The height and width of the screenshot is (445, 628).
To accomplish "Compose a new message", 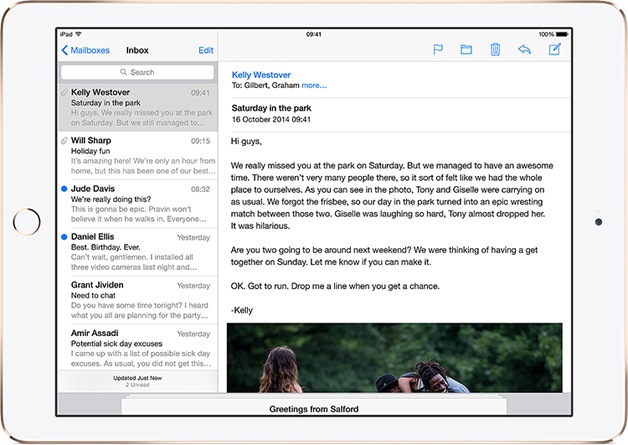I will [555, 49].
